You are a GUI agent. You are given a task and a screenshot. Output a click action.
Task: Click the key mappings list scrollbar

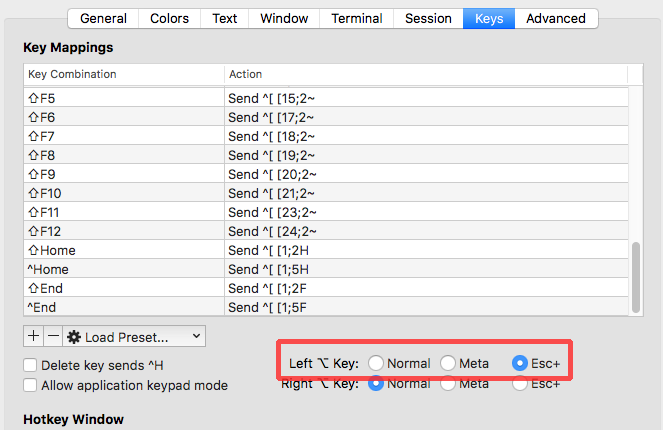[636, 277]
